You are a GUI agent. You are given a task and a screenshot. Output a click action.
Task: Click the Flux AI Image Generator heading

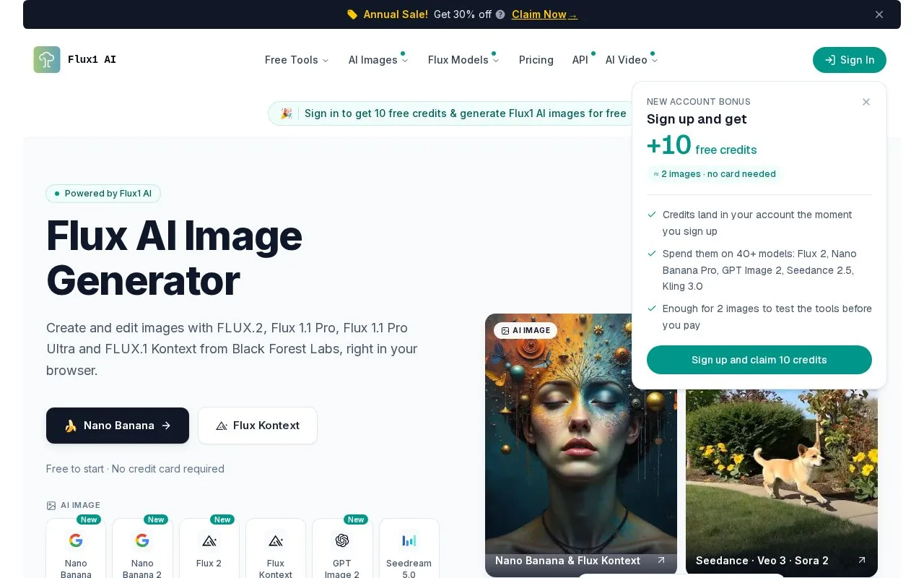174,258
